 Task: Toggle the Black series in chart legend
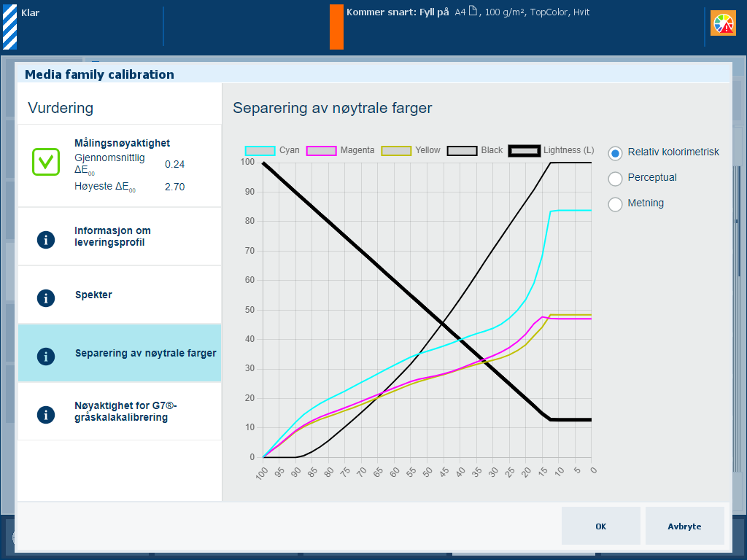click(474, 150)
